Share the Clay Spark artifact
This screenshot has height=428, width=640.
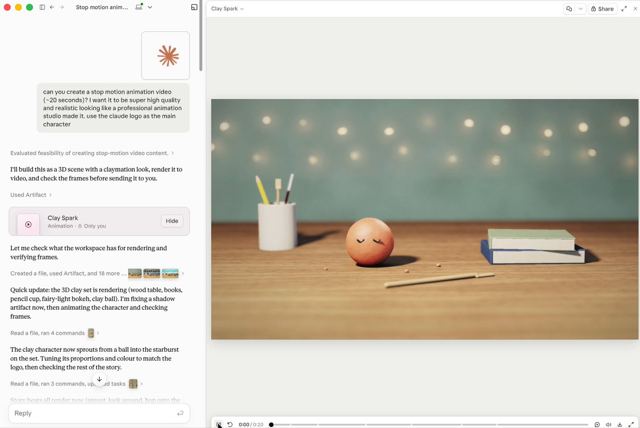[602, 9]
